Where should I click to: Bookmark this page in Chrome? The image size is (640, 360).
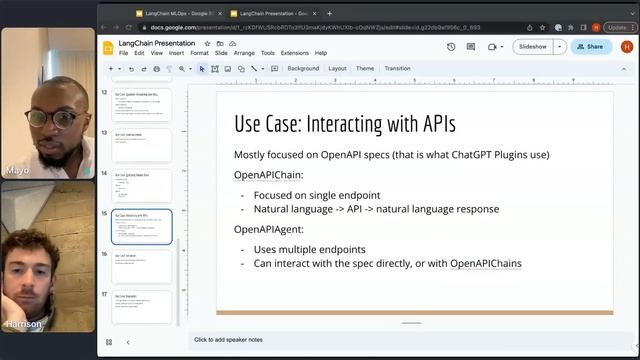(542, 28)
